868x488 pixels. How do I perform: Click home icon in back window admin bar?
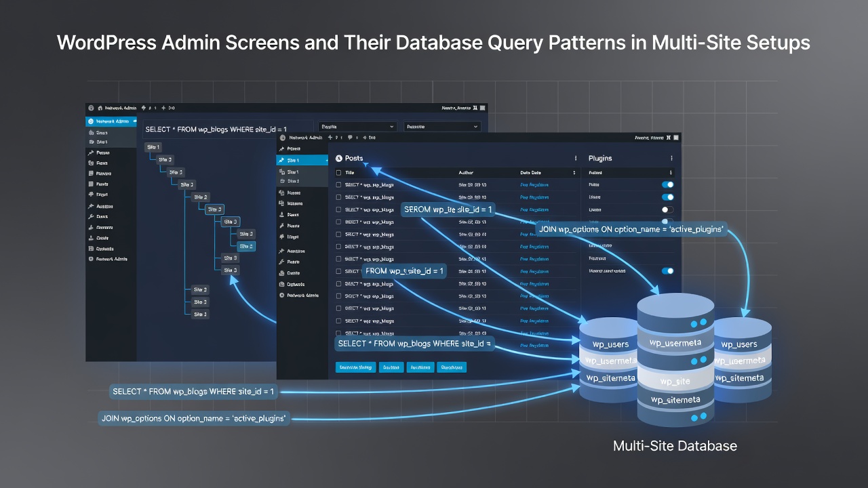[100, 108]
